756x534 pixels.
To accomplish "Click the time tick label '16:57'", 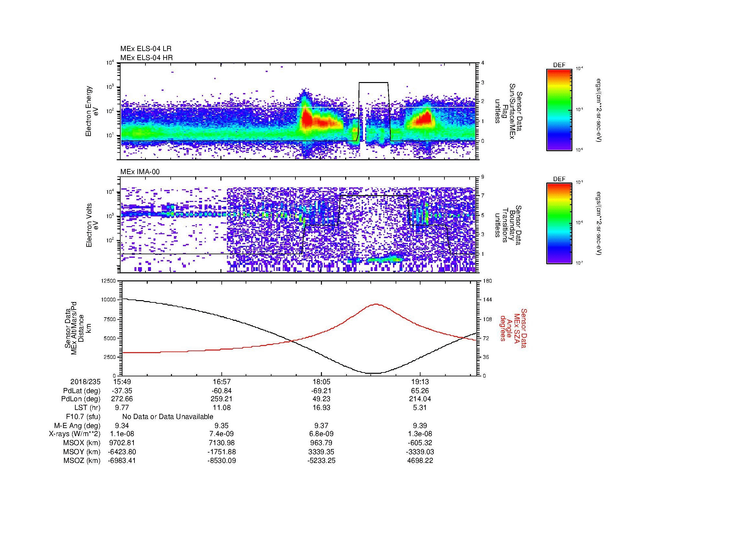I will point(222,382).
